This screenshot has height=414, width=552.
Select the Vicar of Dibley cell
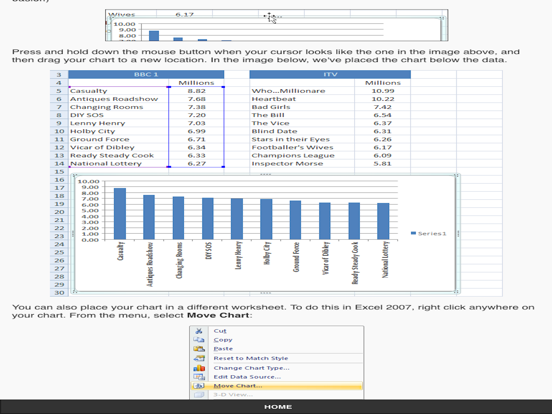(x=118, y=148)
